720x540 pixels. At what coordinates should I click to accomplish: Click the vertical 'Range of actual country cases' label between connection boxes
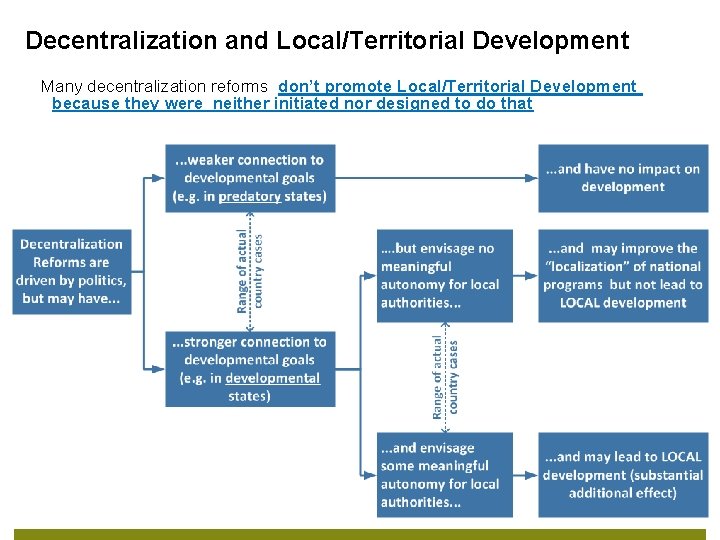(x=249, y=271)
